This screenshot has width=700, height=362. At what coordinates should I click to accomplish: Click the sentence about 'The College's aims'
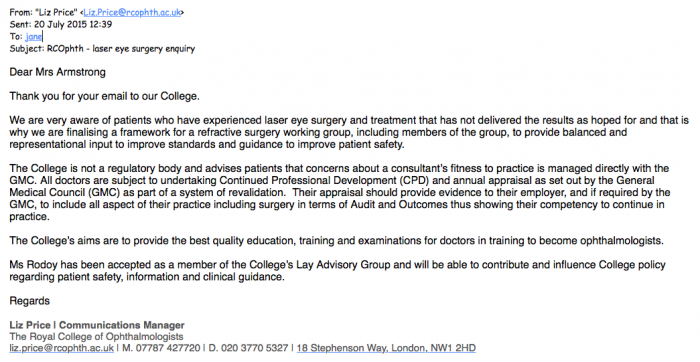coord(337,241)
